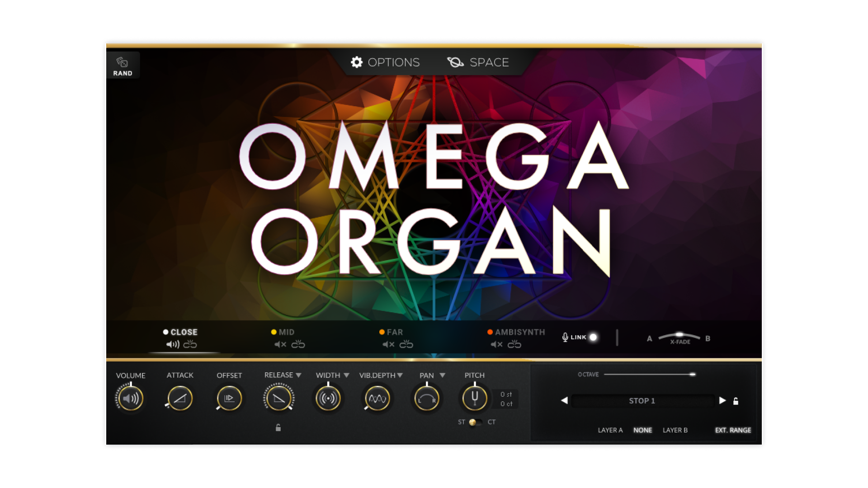Open the RELEASE dropdown arrow
The width and height of the screenshot is (868, 488).
pos(298,375)
